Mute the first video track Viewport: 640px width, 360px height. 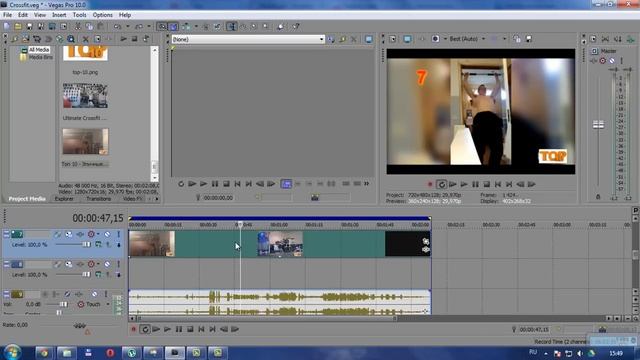pos(107,234)
